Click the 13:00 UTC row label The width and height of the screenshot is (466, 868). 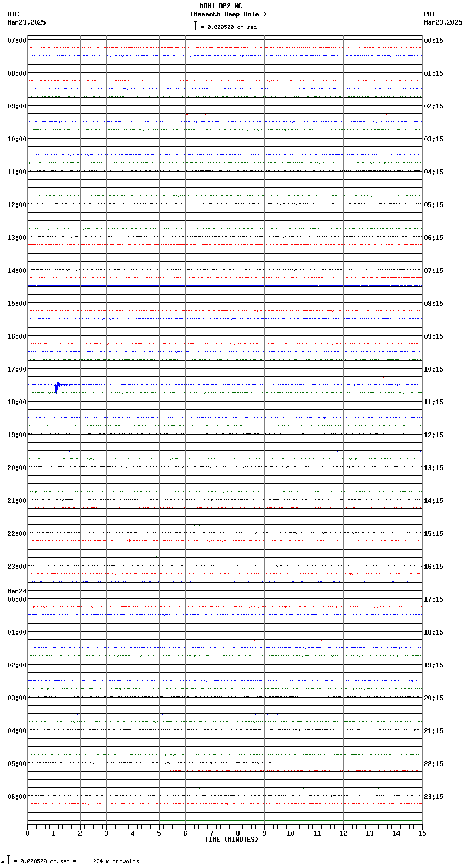17,238
